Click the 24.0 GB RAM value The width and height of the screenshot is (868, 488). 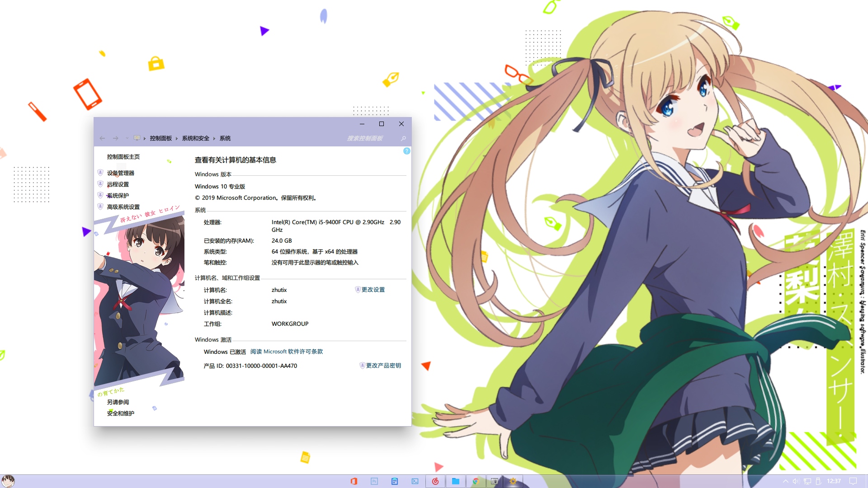coord(282,241)
